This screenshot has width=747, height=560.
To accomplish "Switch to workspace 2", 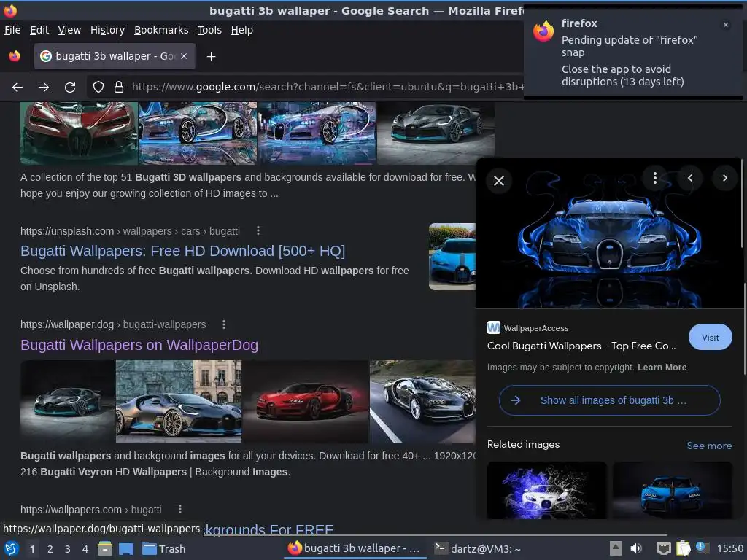I will click(x=50, y=549).
